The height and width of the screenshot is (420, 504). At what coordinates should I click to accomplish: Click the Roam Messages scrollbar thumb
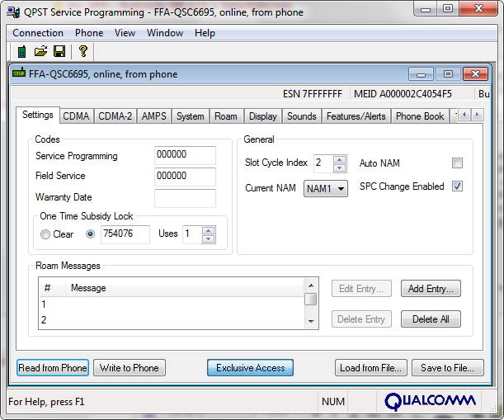(x=310, y=299)
